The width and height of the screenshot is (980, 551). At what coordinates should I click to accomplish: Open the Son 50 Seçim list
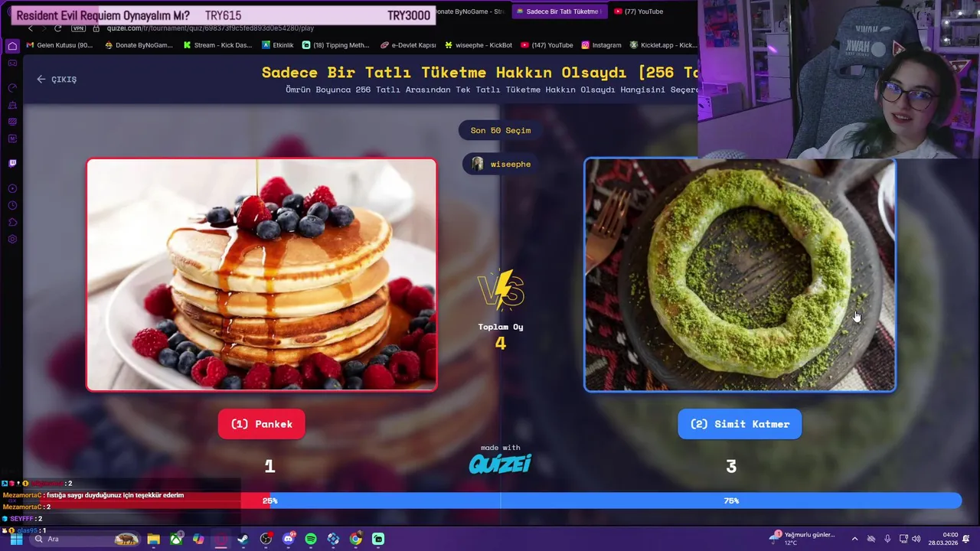pos(501,130)
